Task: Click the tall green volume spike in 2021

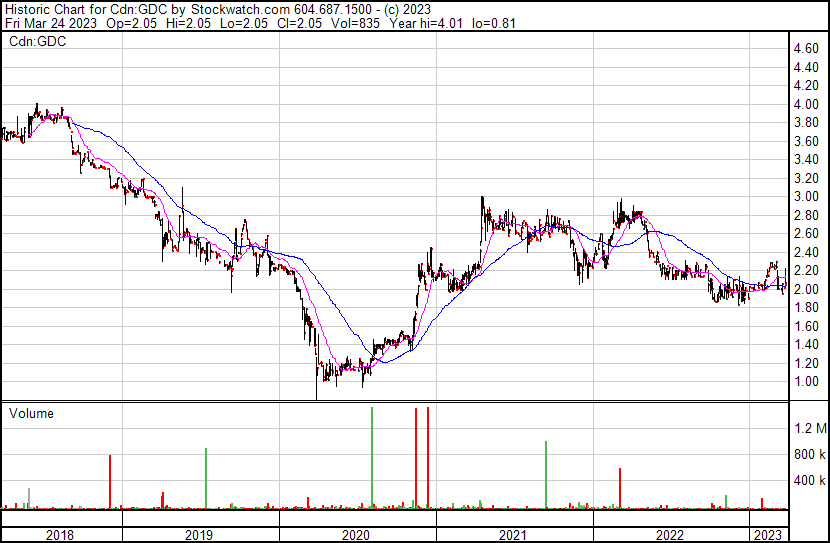Action: click(546, 475)
